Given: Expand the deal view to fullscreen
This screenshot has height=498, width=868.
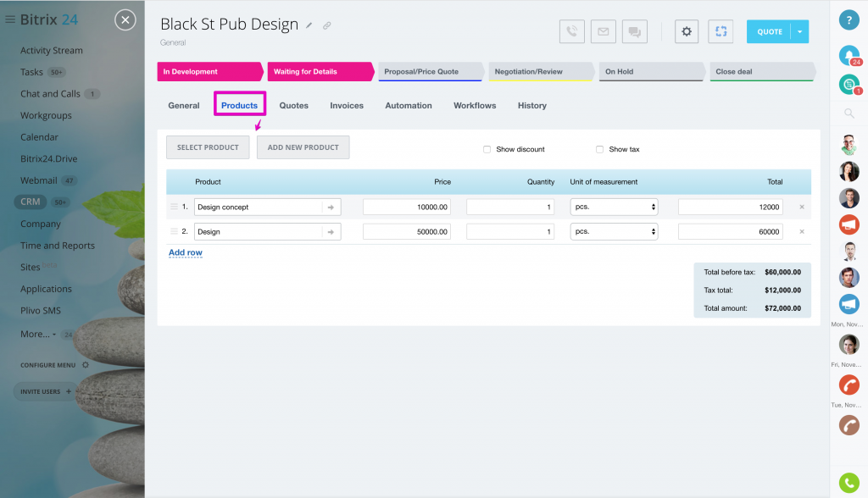Looking at the screenshot, I should [721, 31].
